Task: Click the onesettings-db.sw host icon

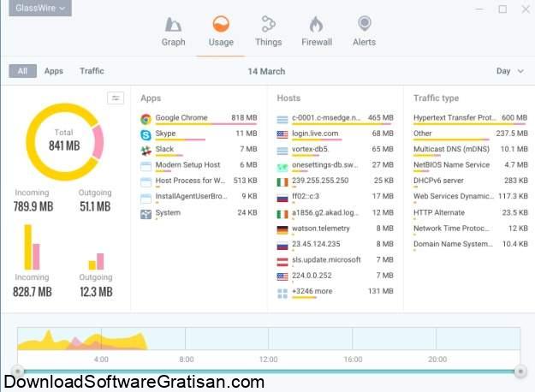Action: (282, 167)
